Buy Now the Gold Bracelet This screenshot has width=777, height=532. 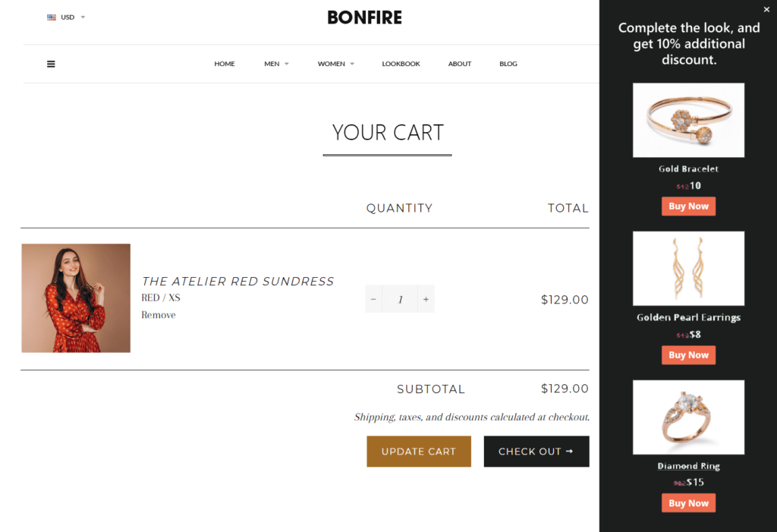(688, 206)
